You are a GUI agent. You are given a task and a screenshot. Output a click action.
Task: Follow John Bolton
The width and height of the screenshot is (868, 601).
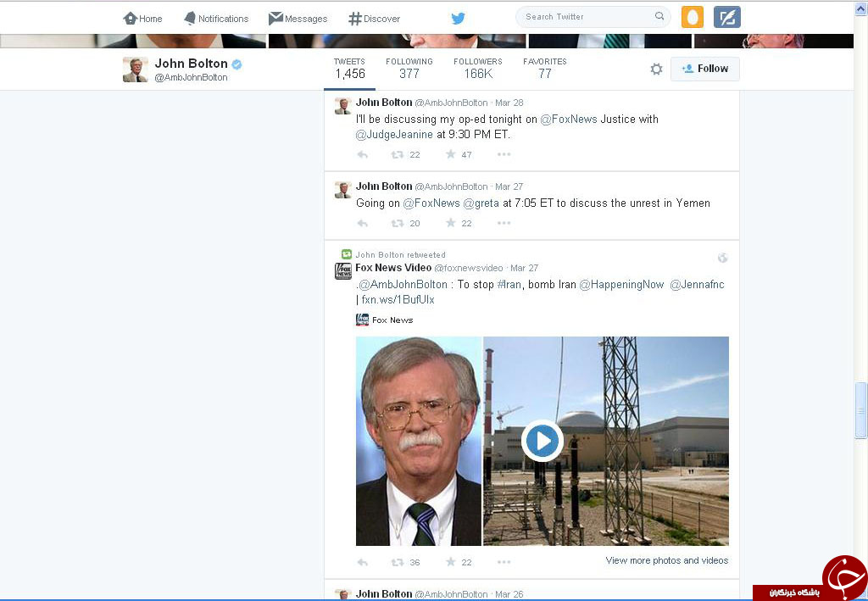click(x=704, y=69)
